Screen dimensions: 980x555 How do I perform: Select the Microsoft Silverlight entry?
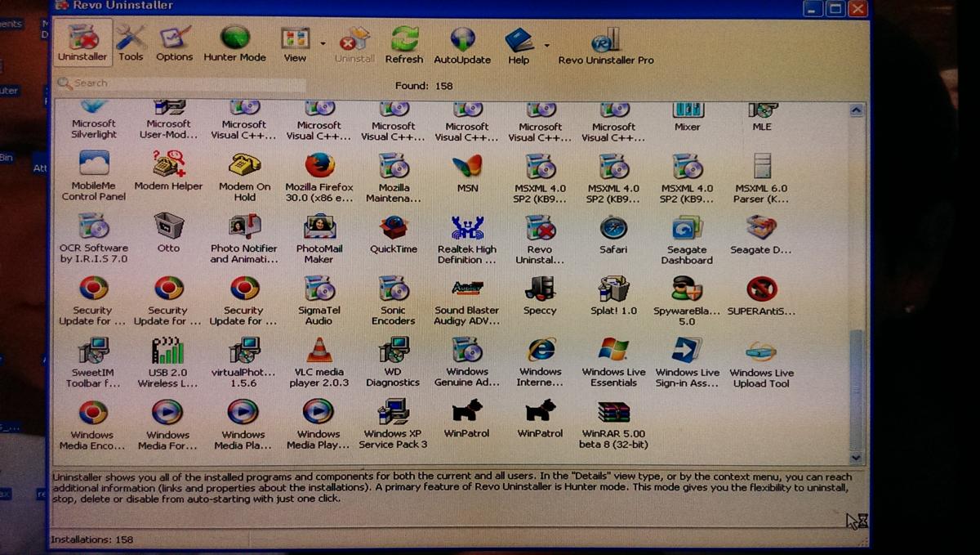tap(94, 119)
